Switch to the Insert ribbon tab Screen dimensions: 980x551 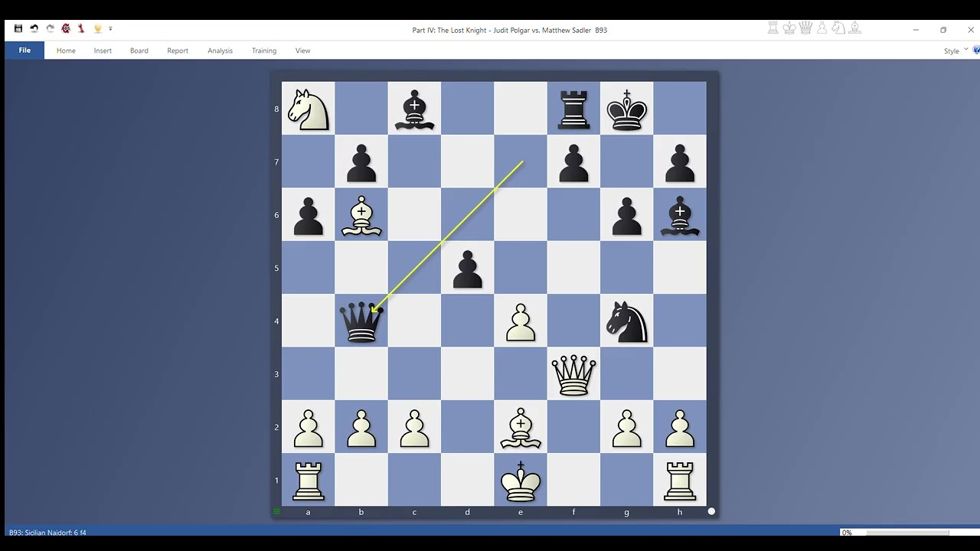click(103, 51)
